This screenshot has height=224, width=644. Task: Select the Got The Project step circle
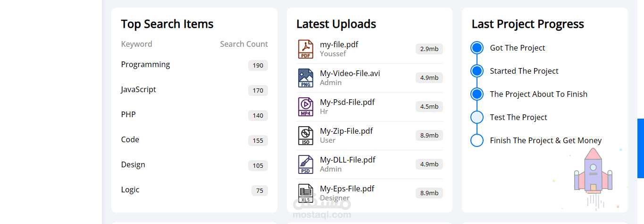477,48
